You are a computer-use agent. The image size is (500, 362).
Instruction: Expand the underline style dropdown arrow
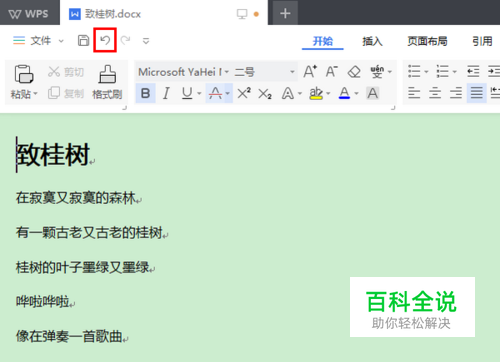pyautogui.click(x=199, y=93)
